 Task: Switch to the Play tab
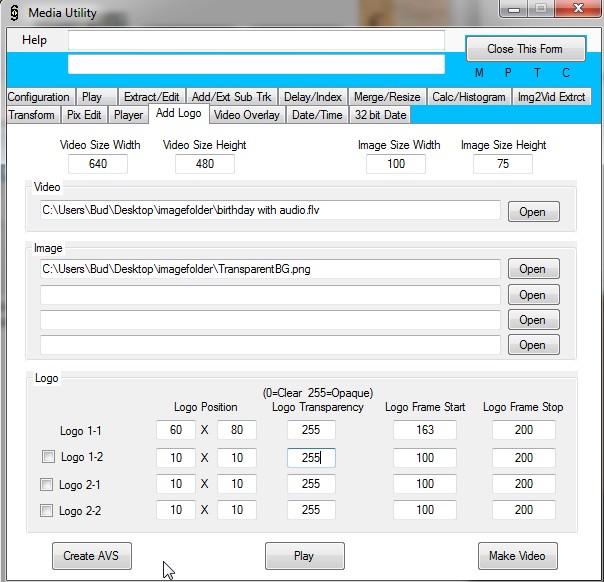[96, 97]
